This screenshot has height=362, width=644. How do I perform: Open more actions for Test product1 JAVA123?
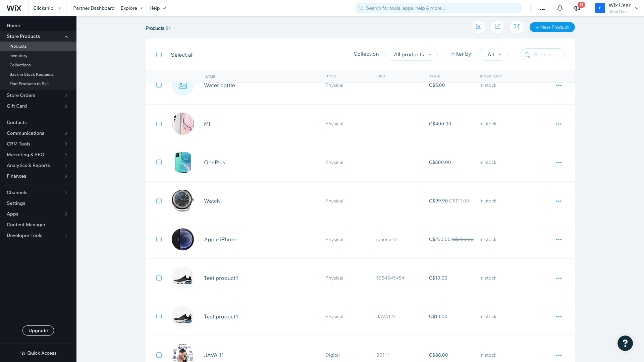(x=559, y=317)
